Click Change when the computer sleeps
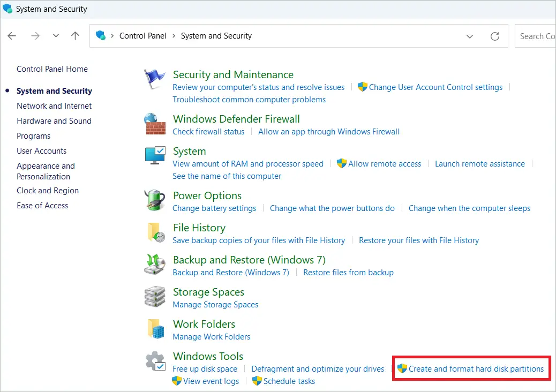The height and width of the screenshot is (392, 556). [x=469, y=208]
